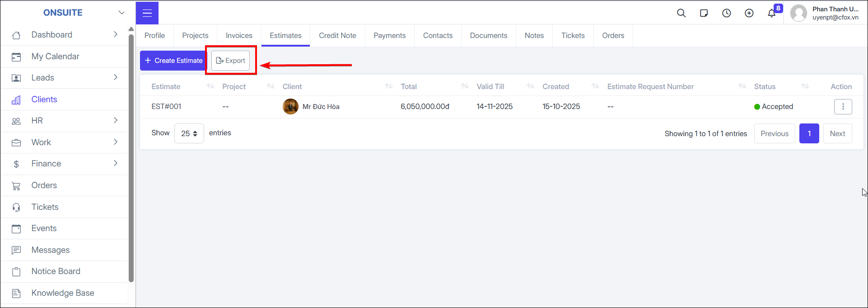868x308 pixels.
Task: Click the Notice Board clipboard icon
Action: click(x=16, y=271)
